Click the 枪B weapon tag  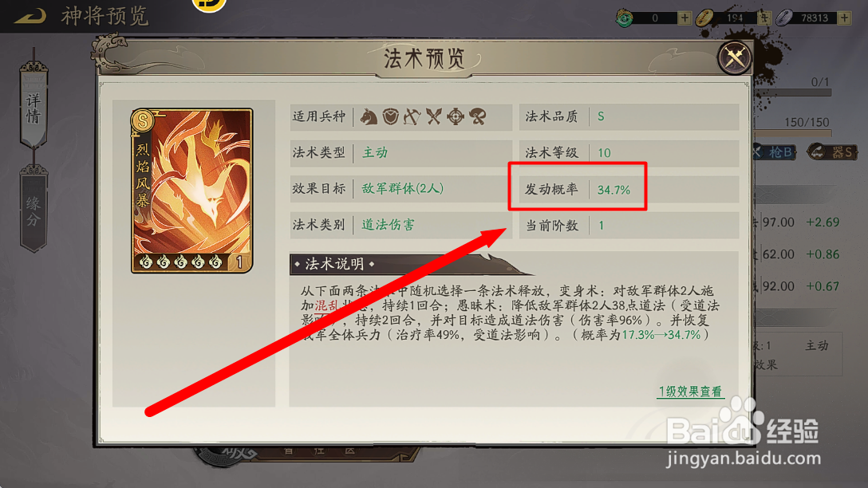coord(775,152)
